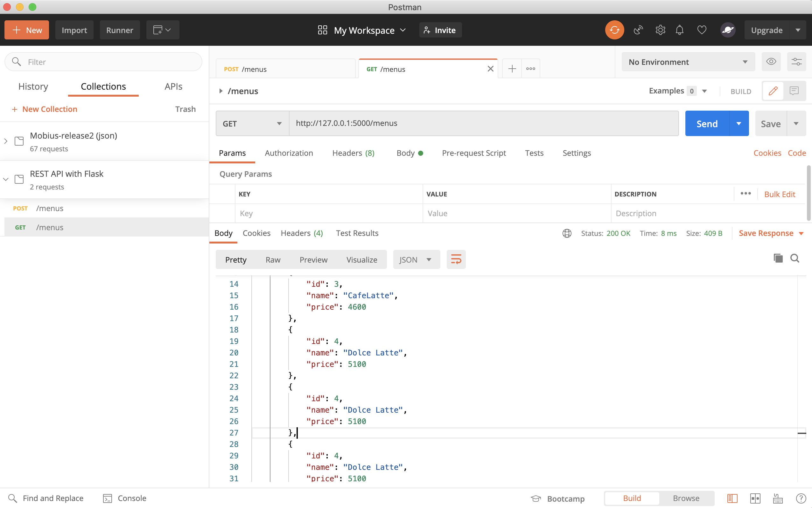Open the capture requests satellite icon
812x508 pixels.
coord(638,30)
